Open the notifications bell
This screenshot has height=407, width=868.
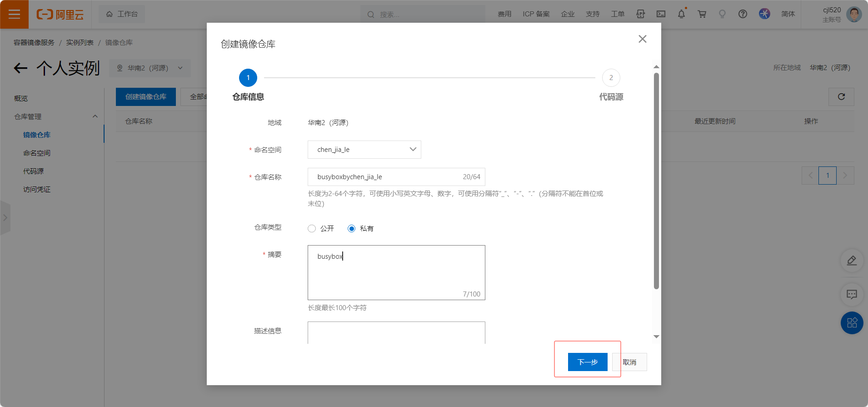pos(681,14)
